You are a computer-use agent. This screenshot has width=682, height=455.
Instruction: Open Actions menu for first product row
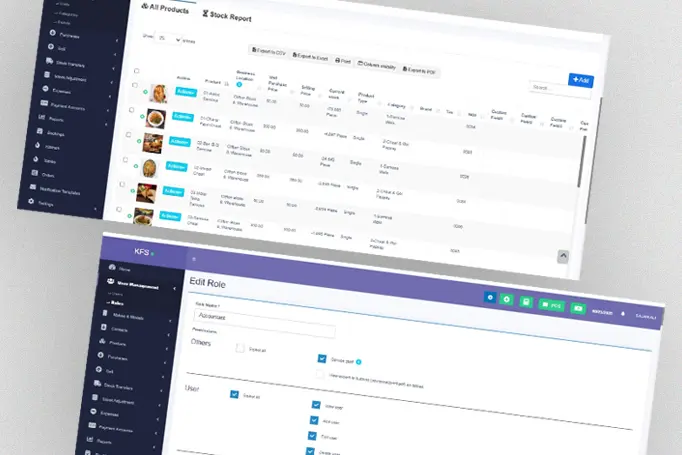click(185, 90)
